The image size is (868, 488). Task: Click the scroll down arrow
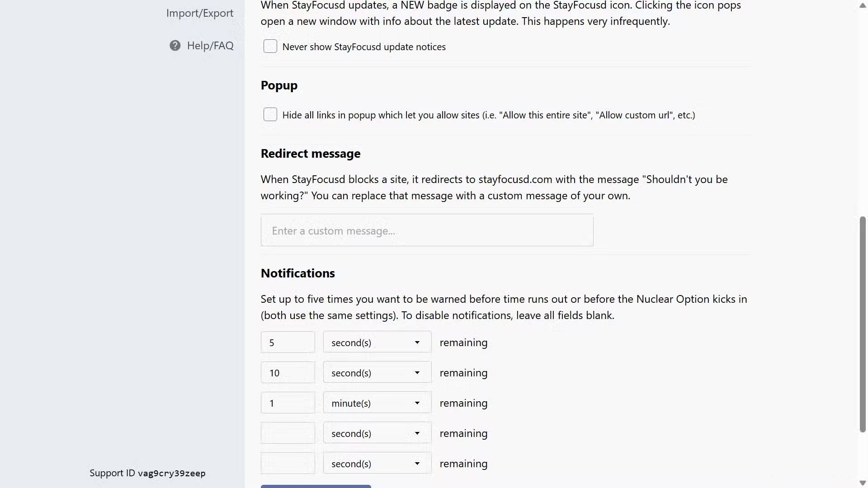pyautogui.click(x=863, y=483)
